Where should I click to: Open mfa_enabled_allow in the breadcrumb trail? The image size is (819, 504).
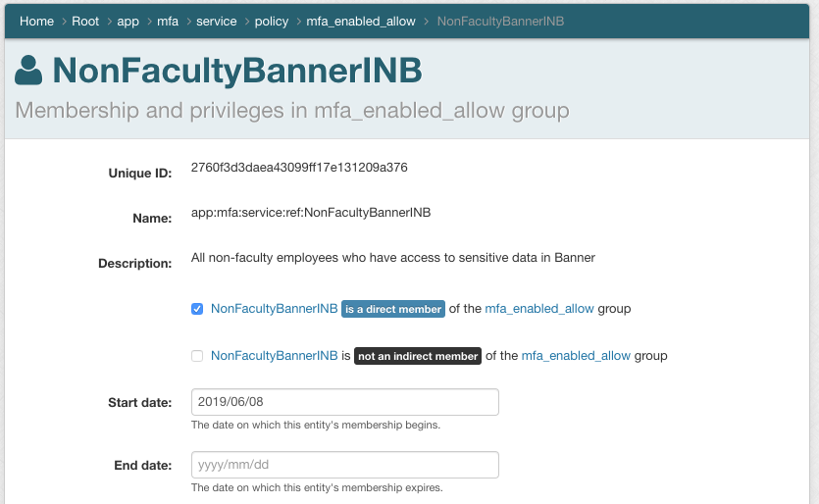(x=361, y=21)
